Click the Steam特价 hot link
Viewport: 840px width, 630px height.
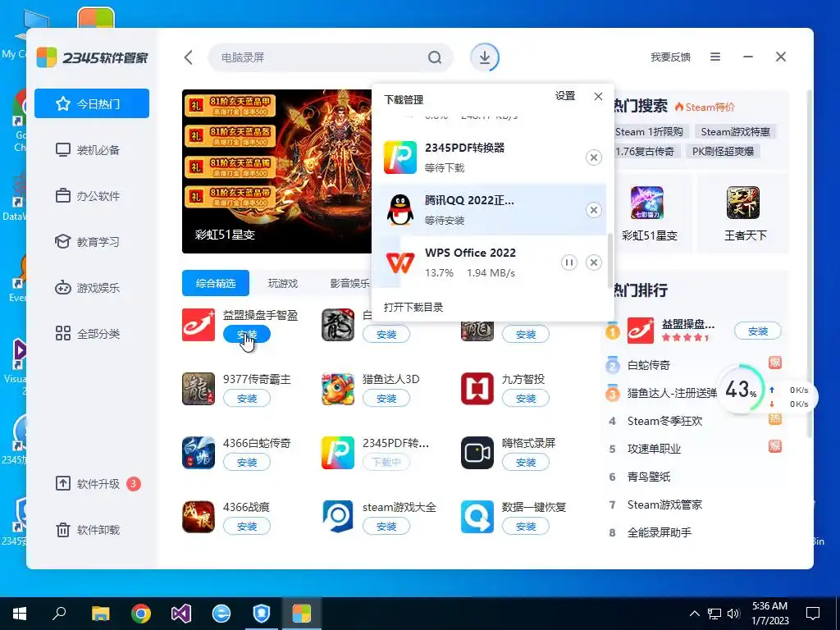click(x=705, y=107)
